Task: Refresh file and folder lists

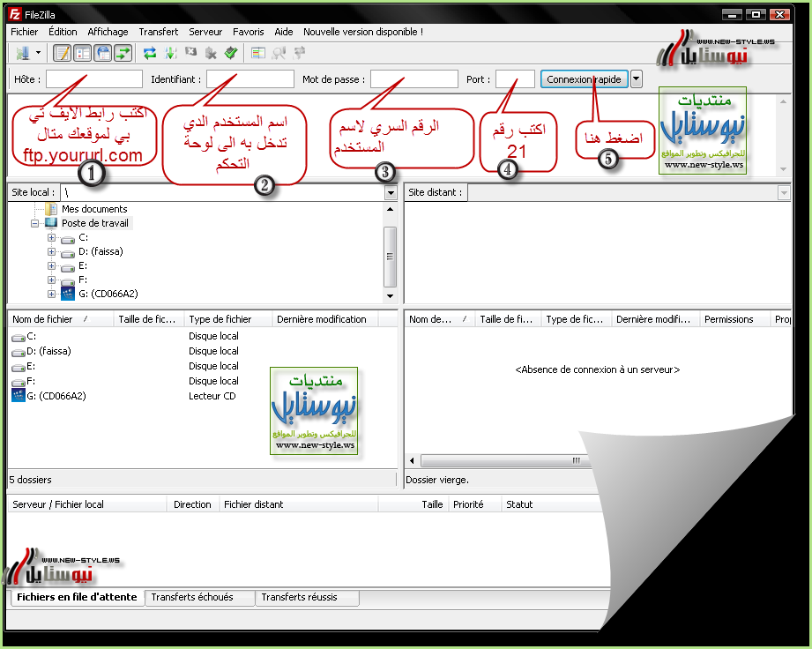Action: pos(150,53)
